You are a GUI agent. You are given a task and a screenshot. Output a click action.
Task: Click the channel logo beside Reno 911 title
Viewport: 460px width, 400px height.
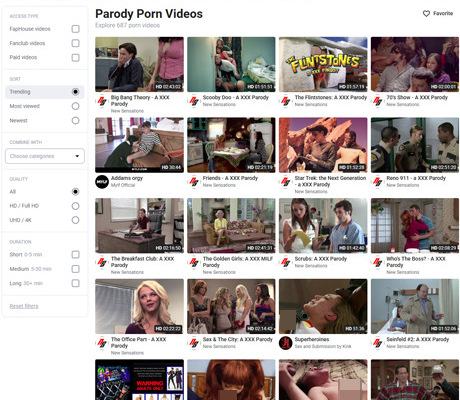pyautogui.click(x=378, y=182)
